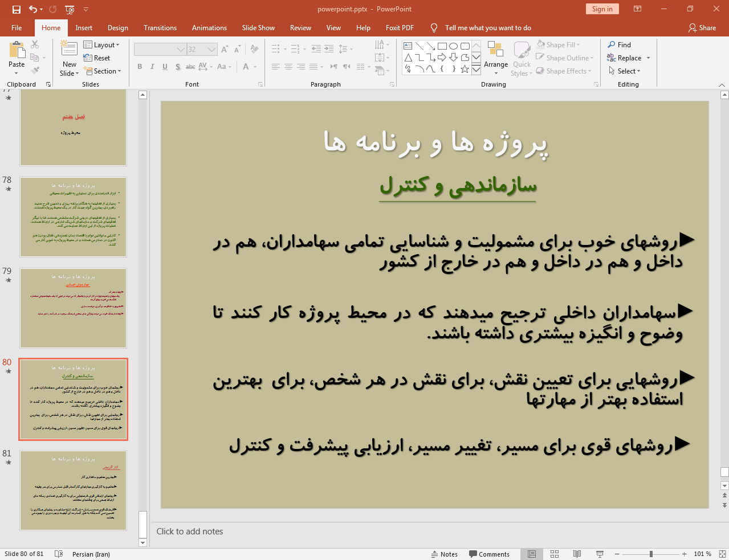Image resolution: width=729 pixels, height=560 pixels.
Task: Pick the right block arrow shape
Action: click(442, 58)
